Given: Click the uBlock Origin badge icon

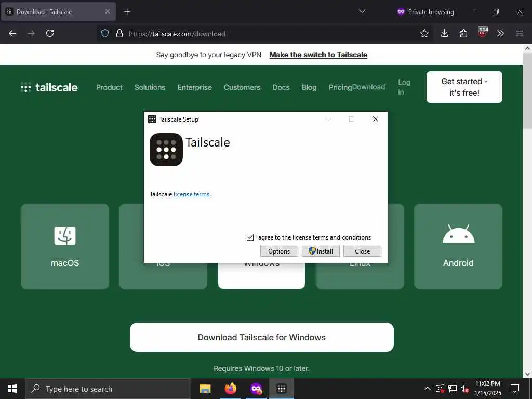Looking at the screenshot, I should click(x=483, y=32).
